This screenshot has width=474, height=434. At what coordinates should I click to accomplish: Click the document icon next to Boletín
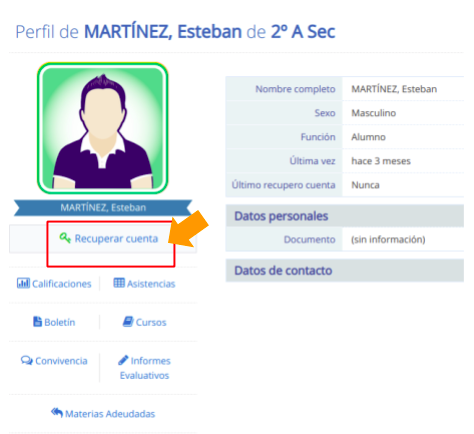(37, 322)
